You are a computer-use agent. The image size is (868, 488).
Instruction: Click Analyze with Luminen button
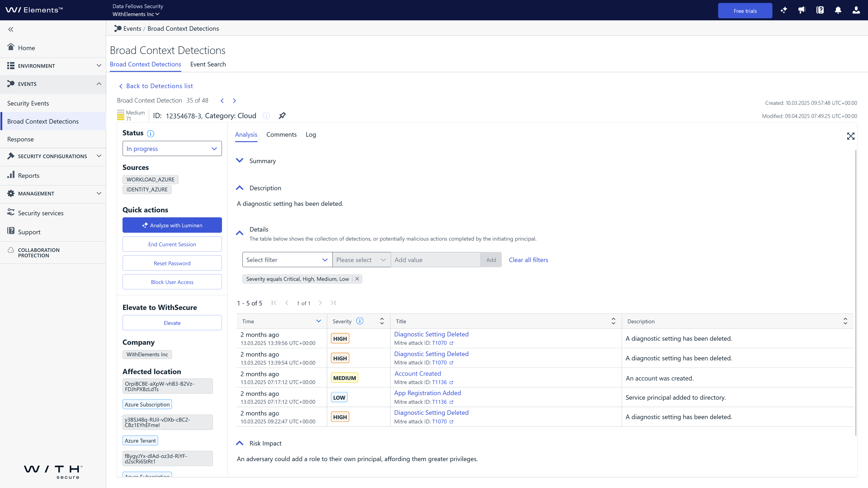pos(172,225)
